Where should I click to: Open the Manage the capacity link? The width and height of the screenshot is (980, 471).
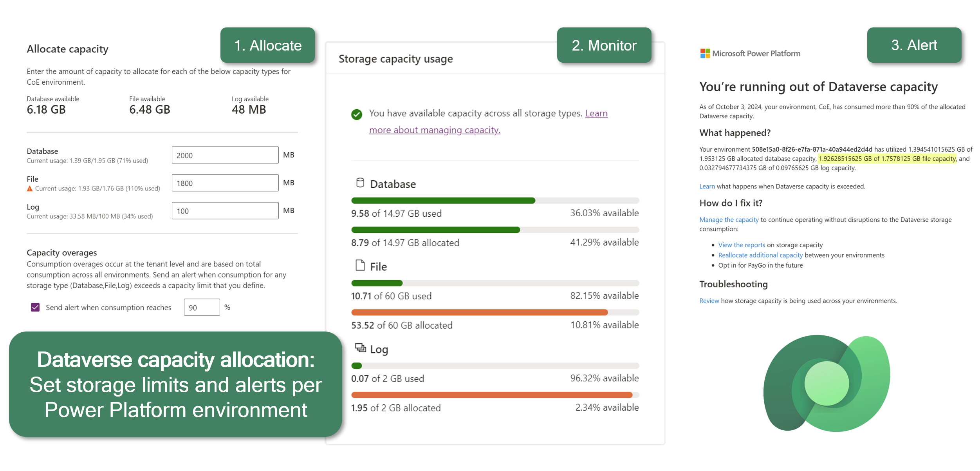pos(729,220)
